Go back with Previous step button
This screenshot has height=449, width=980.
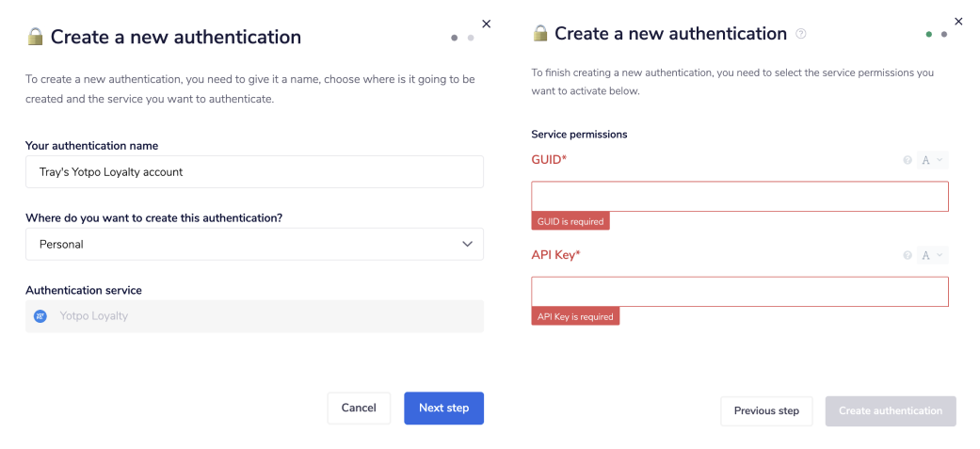click(766, 410)
